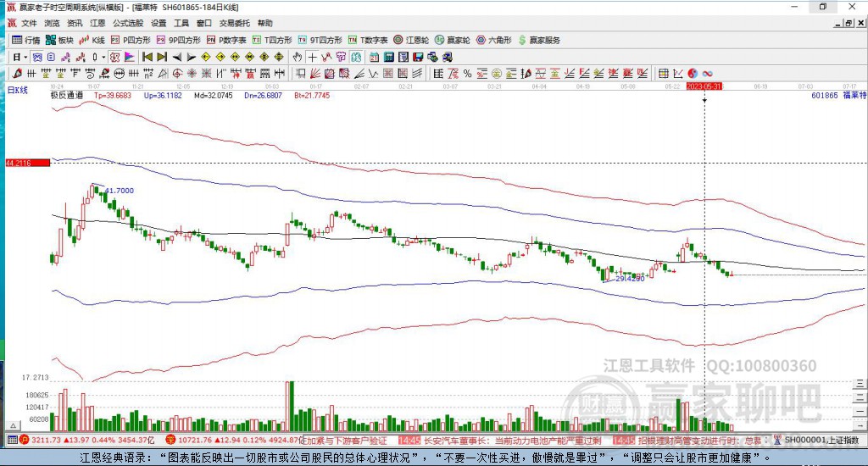The width and height of the screenshot is (868, 466).
Task: Open the 赢家轮 wheel tool
Action: pyautogui.click(x=453, y=40)
